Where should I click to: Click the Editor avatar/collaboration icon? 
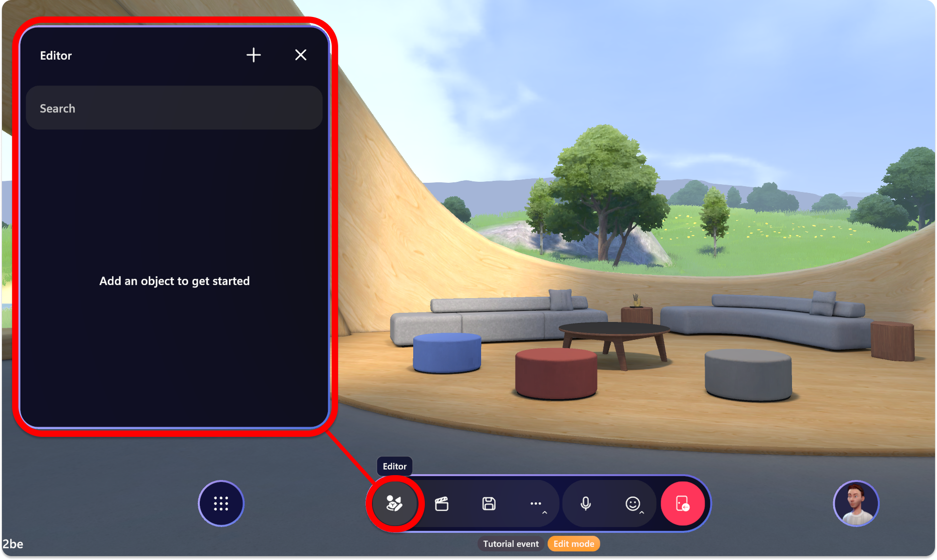pos(394,503)
